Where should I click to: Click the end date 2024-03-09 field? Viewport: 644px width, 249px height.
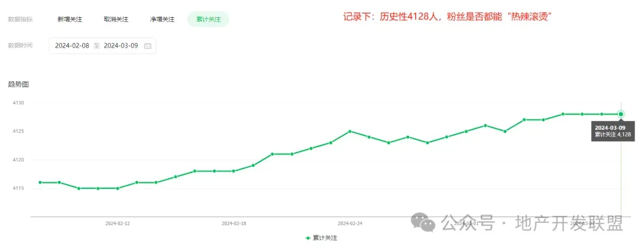[120, 45]
